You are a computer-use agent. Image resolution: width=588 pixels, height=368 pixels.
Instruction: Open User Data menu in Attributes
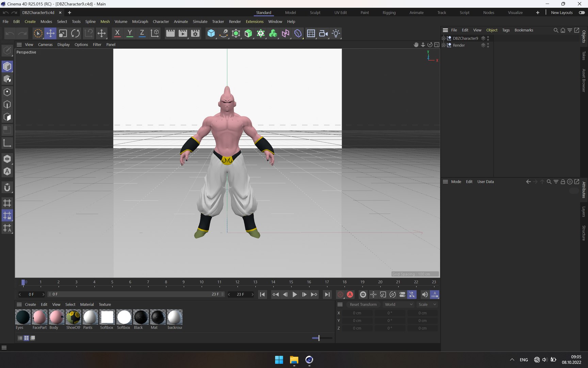pos(485,182)
